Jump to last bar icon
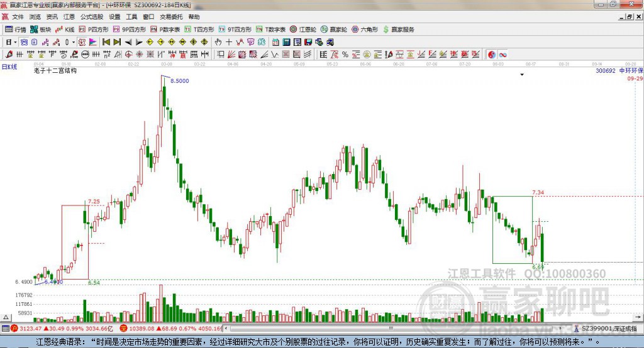Viewport: 644px width, 348px height. (x=117, y=42)
